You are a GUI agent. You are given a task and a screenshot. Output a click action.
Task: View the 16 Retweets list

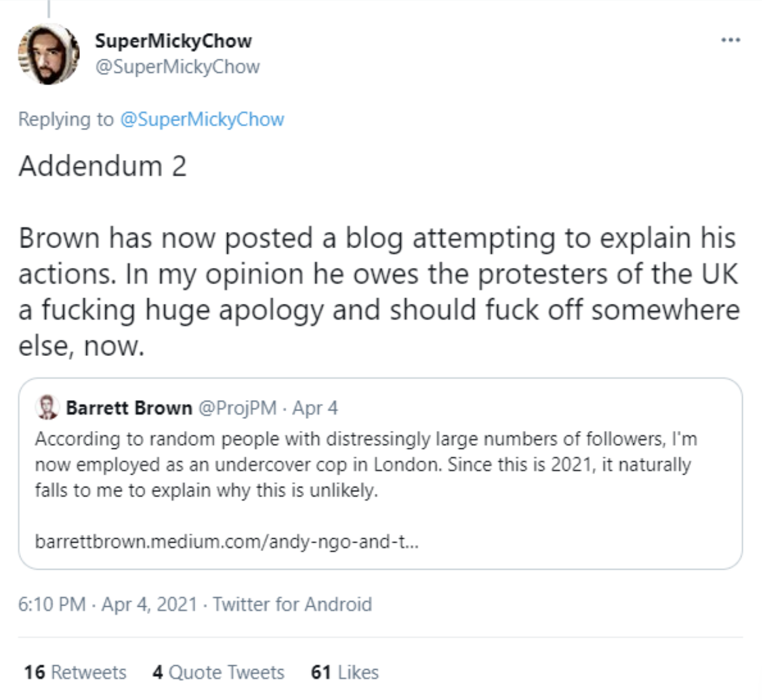[75, 672]
